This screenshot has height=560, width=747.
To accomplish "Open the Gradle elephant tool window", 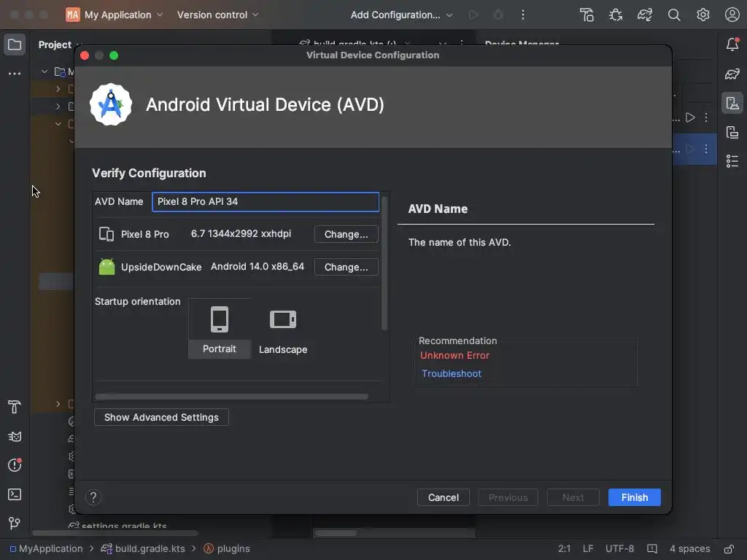I will 732,74.
